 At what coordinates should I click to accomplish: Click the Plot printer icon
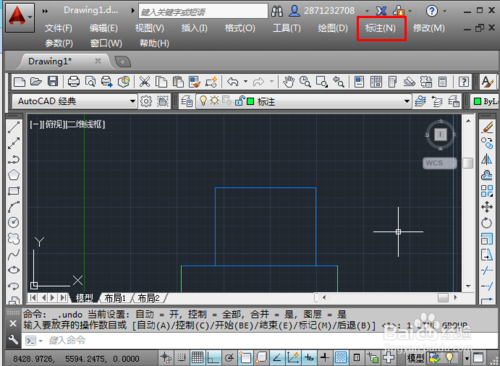tap(73, 81)
